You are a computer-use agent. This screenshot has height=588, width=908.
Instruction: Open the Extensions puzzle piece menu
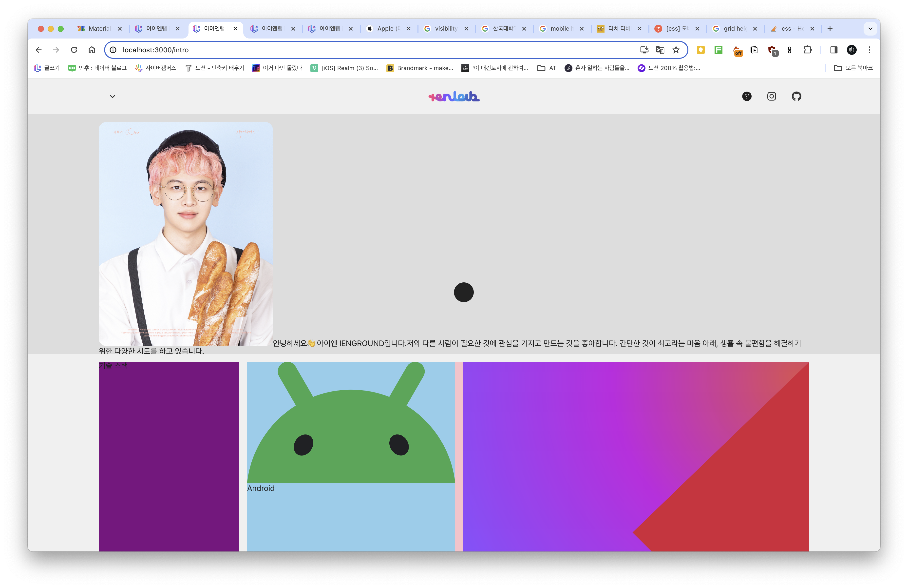807,50
